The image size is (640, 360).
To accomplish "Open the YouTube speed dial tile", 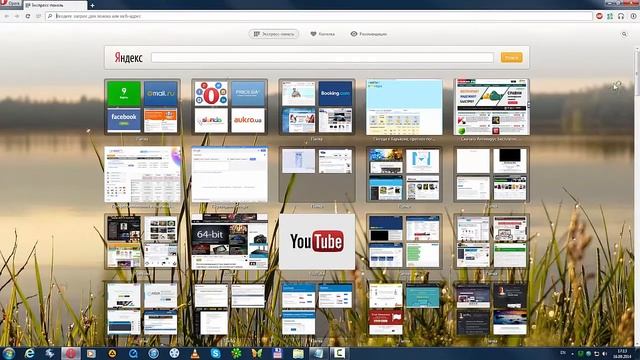I will [317, 242].
